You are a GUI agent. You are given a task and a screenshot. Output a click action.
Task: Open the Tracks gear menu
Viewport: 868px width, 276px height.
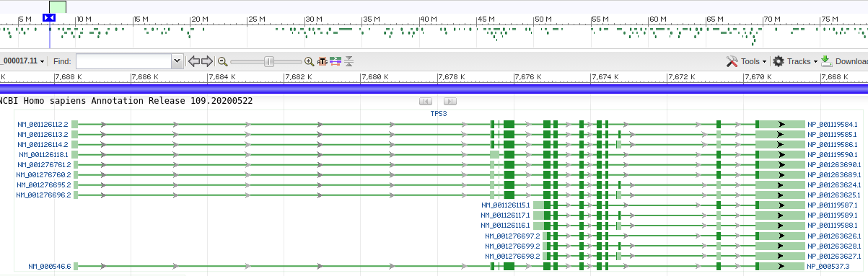point(795,61)
